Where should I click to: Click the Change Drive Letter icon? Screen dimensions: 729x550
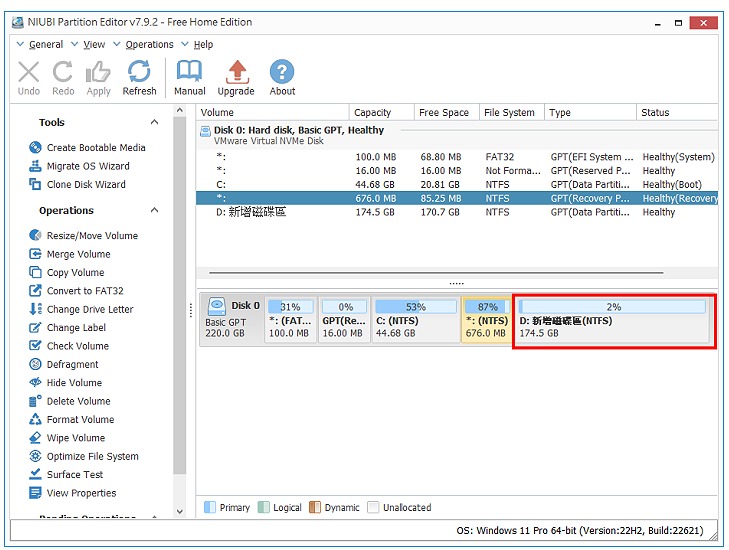[35, 309]
